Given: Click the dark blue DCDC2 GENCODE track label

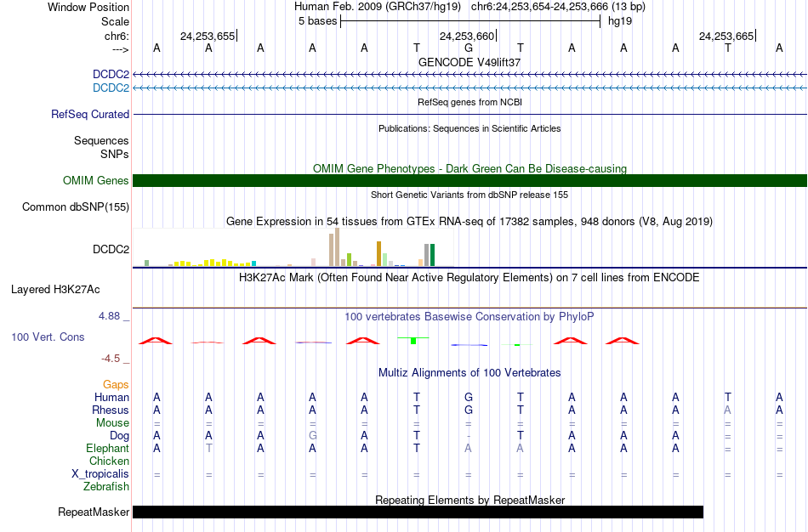Looking at the screenshot, I should [x=111, y=74].
